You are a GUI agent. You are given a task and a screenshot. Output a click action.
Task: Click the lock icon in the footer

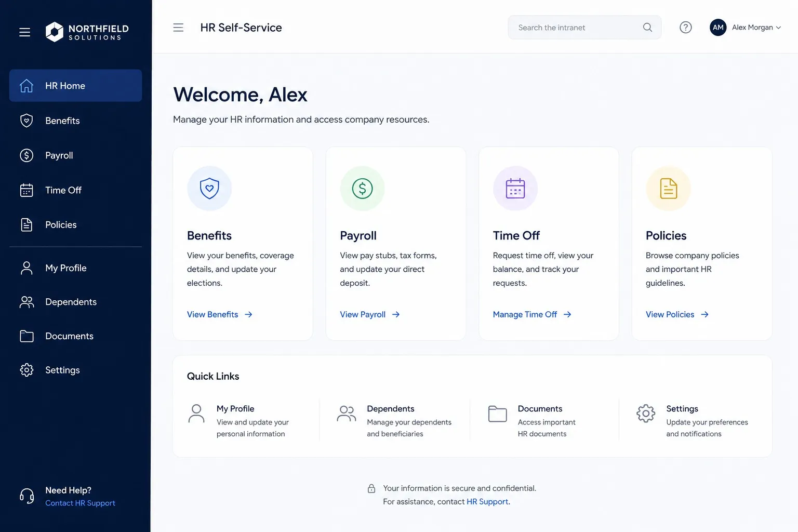(x=371, y=488)
